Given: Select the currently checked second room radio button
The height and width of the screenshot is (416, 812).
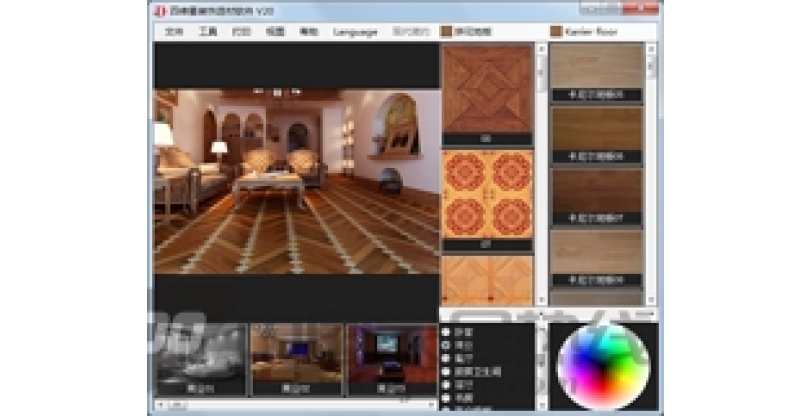Looking at the screenshot, I should 445,345.
